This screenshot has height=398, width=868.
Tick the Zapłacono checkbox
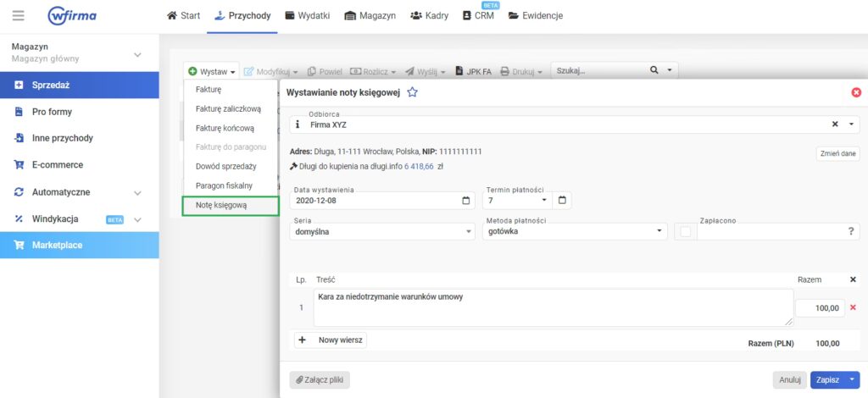click(x=686, y=231)
